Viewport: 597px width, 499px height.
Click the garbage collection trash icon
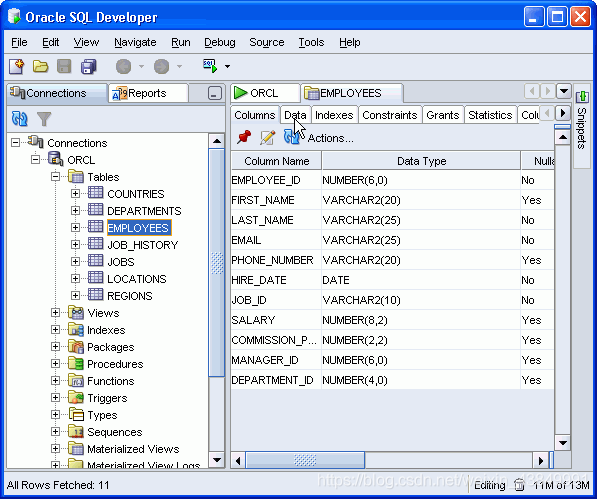pyautogui.click(x=519, y=485)
